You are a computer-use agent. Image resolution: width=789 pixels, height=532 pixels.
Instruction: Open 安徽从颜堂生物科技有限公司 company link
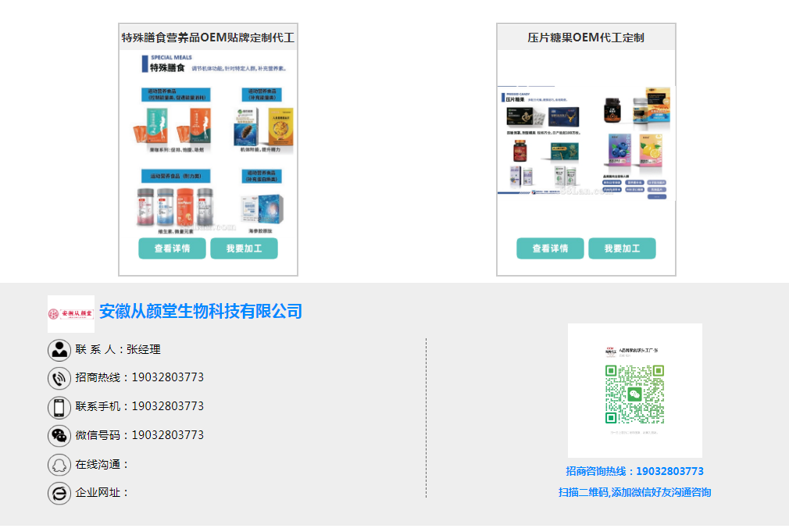coord(201,312)
